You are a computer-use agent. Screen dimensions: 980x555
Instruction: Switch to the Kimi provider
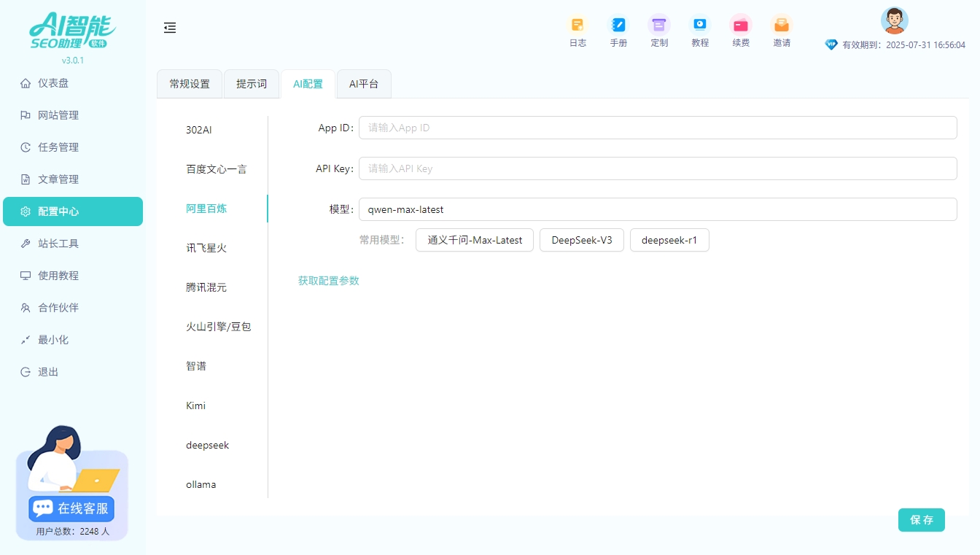pyautogui.click(x=195, y=405)
